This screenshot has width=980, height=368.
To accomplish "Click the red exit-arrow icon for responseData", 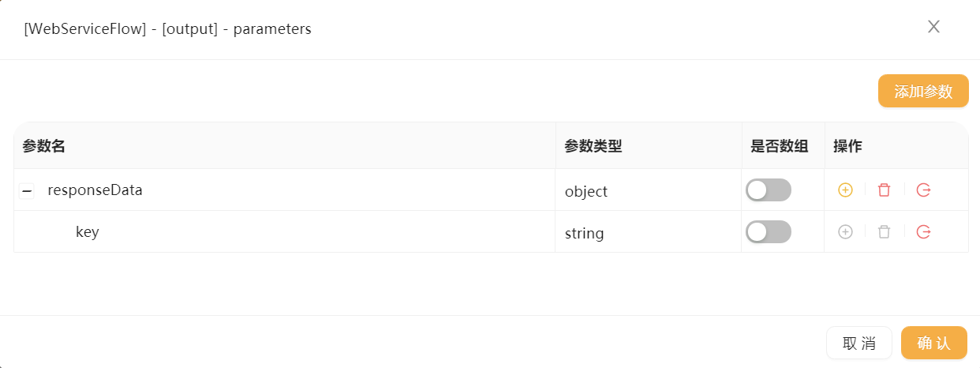I will [x=924, y=190].
